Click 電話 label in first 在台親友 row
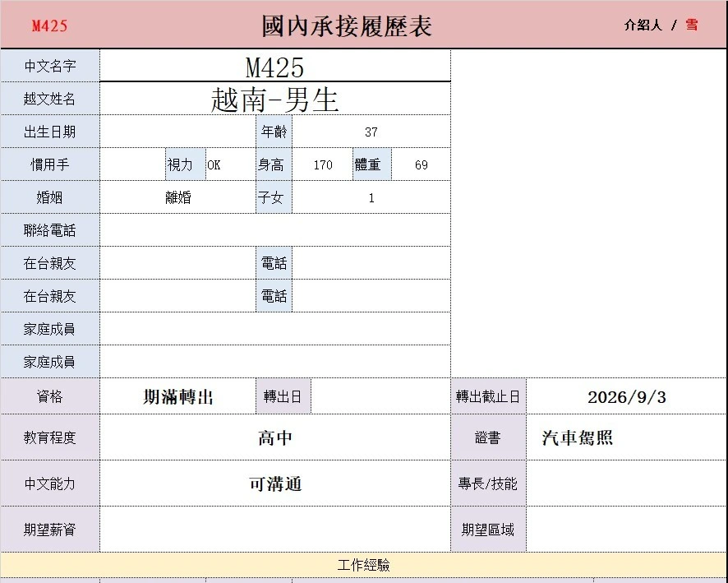Screen dimensions: 728x583 274,263
